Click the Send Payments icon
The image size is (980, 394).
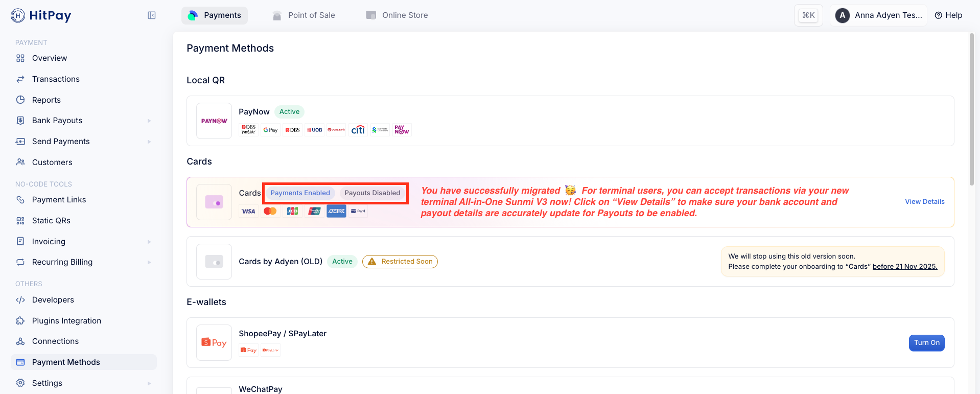click(x=20, y=142)
